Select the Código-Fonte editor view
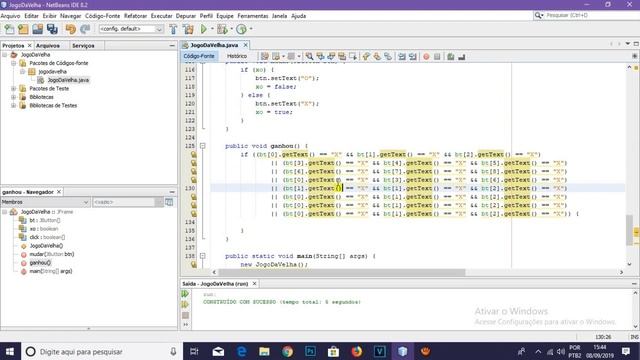 [199, 56]
